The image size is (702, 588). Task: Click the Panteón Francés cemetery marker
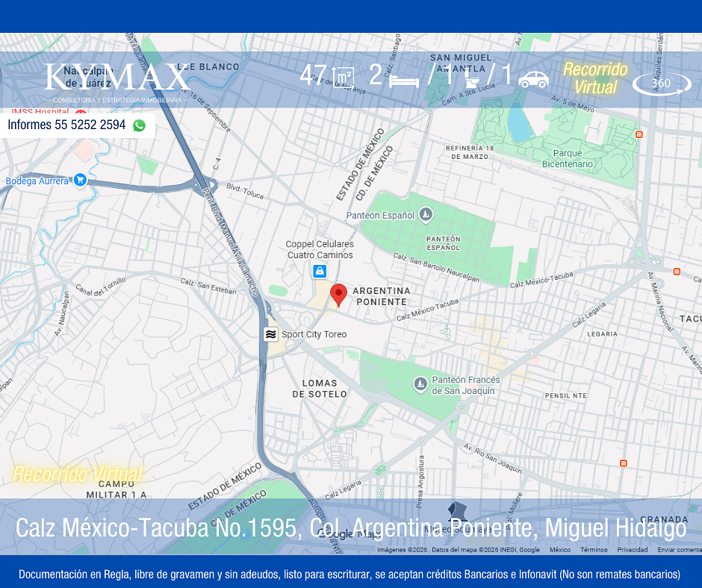pyautogui.click(x=420, y=384)
